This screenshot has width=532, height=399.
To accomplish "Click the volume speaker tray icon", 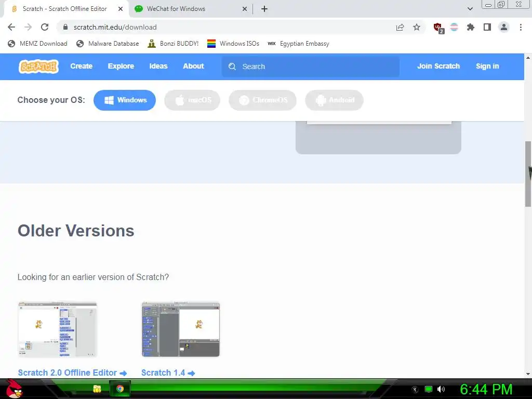I will point(441,389).
